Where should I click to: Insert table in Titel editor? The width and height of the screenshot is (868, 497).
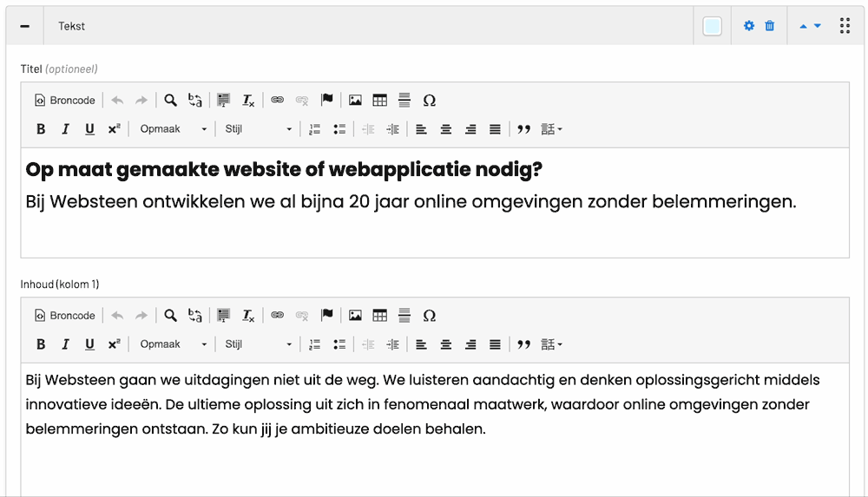(380, 100)
